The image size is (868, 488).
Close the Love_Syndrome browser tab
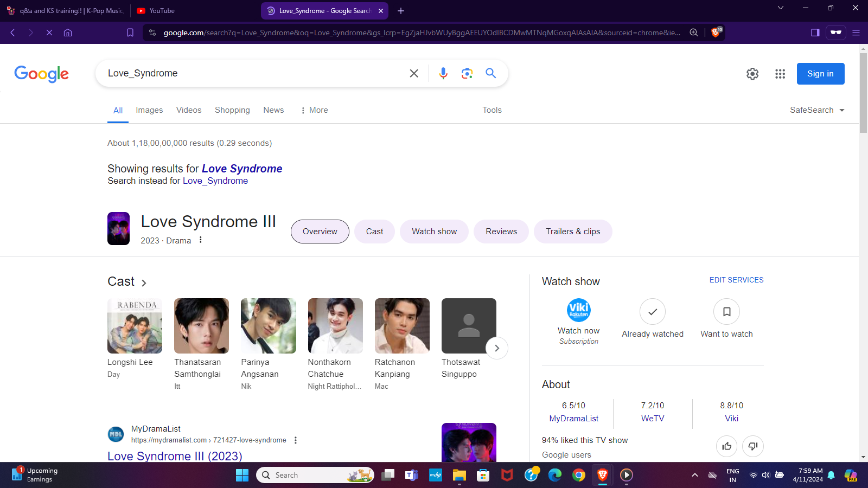coord(381,11)
